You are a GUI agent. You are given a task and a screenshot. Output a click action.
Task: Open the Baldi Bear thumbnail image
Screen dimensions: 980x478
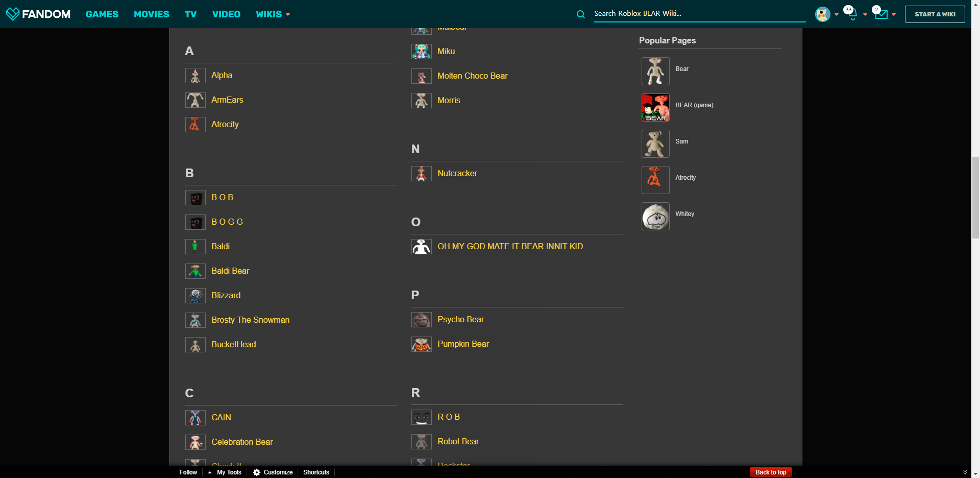pos(195,271)
